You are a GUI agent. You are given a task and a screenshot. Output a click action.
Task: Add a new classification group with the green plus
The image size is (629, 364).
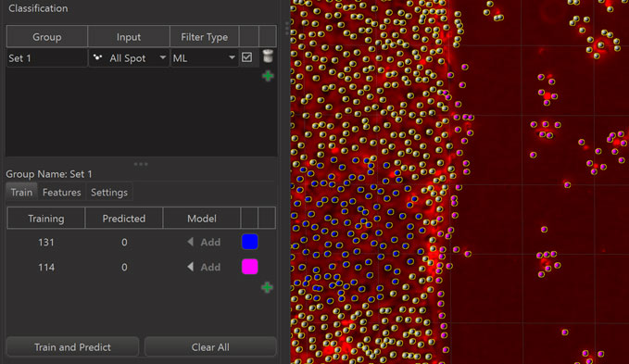click(268, 76)
